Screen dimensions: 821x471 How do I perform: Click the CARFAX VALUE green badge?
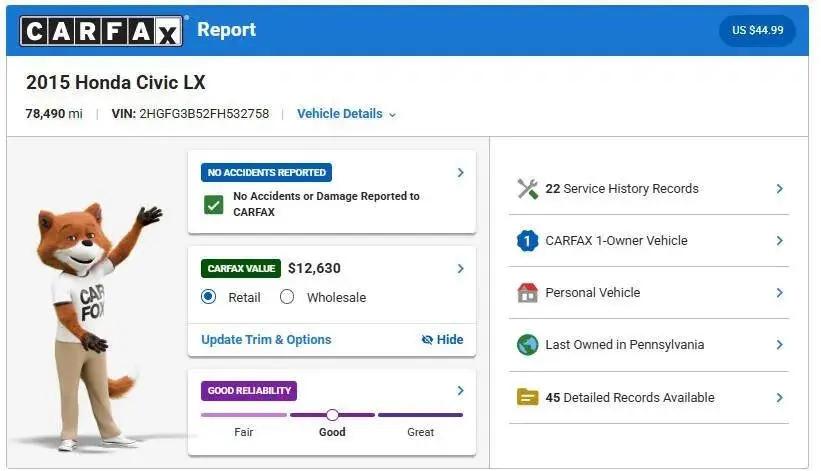tap(241, 268)
